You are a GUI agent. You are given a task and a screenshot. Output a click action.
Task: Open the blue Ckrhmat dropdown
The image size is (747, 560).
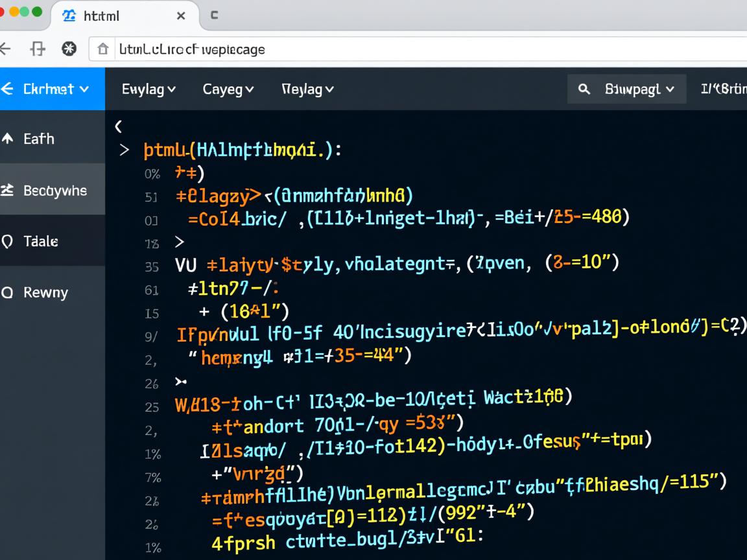(x=52, y=89)
